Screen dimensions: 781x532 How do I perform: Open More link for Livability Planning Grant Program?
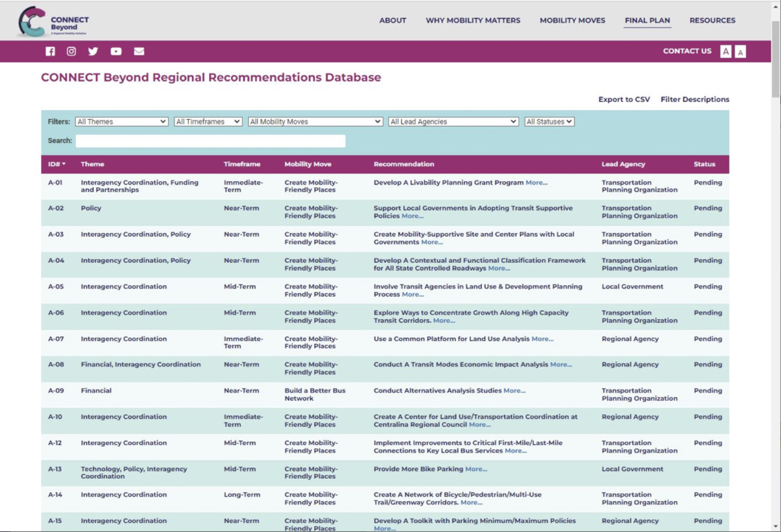(x=536, y=183)
